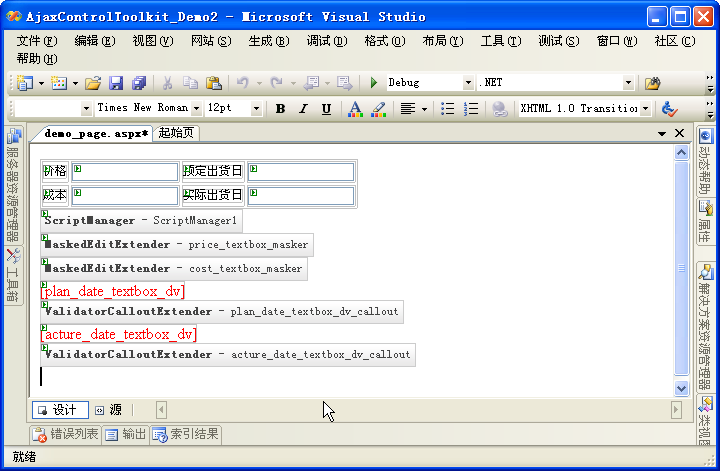Viewport: 720px width, 471px height.
Task: Open the 输出 panel tab
Action: [x=125, y=434]
